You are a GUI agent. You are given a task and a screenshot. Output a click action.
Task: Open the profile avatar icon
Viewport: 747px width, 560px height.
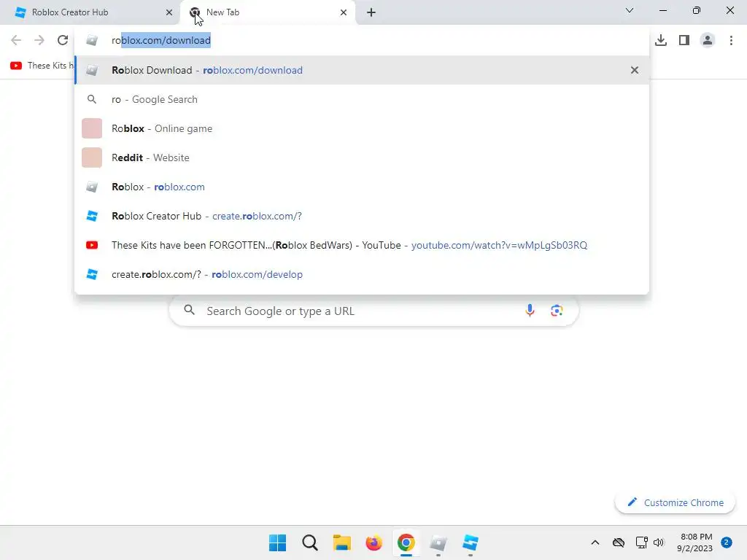[708, 40]
